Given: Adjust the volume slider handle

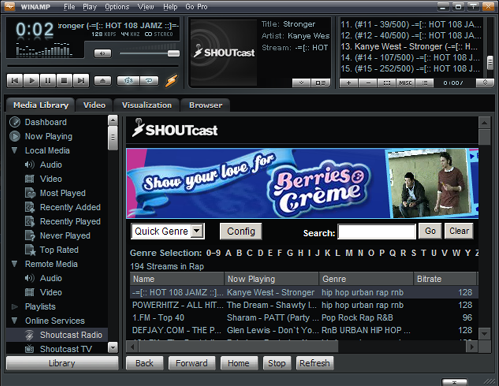Looking at the screenshot, I should click(x=174, y=53).
